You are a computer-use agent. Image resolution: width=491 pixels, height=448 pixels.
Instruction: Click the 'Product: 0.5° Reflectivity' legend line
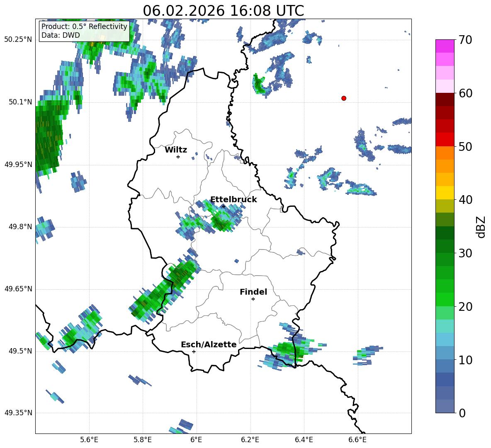tap(84, 26)
